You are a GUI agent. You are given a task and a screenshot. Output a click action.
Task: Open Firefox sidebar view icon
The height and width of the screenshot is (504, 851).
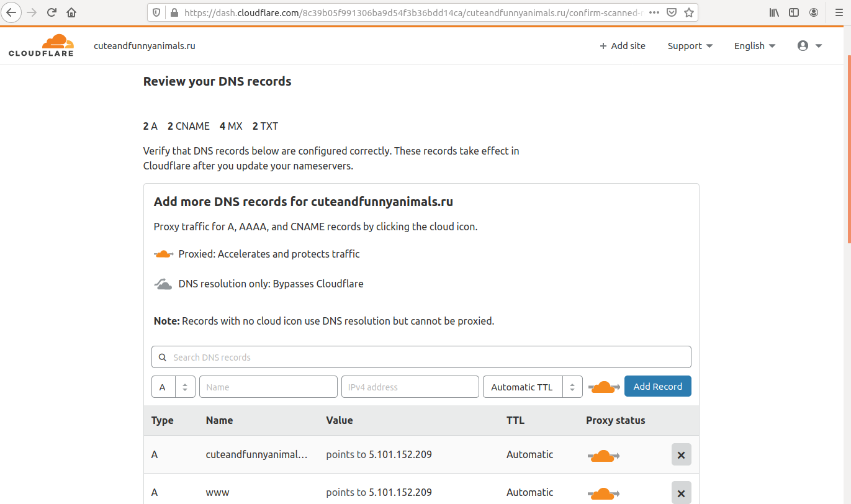pyautogui.click(x=794, y=12)
